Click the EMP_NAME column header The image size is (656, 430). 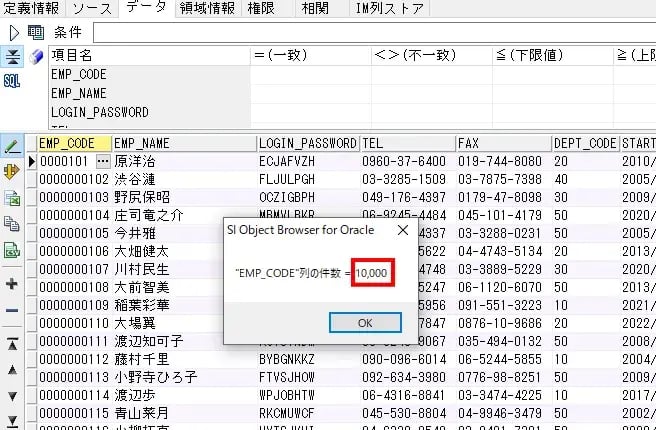coord(141,143)
